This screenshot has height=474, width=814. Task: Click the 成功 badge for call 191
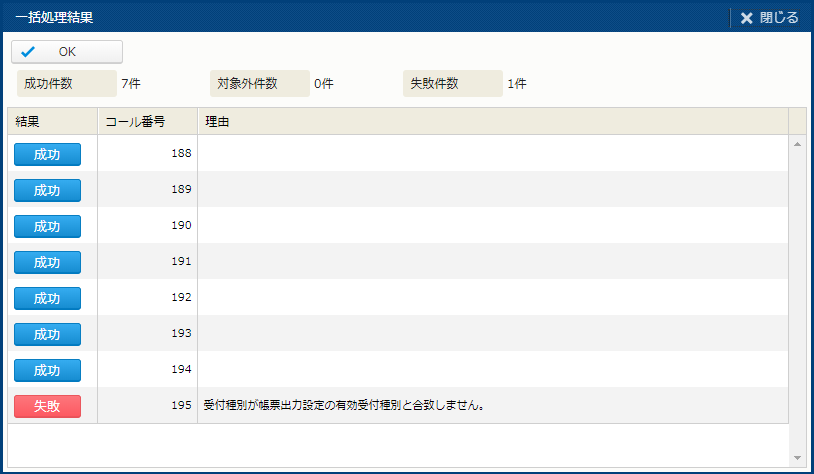tap(47, 262)
